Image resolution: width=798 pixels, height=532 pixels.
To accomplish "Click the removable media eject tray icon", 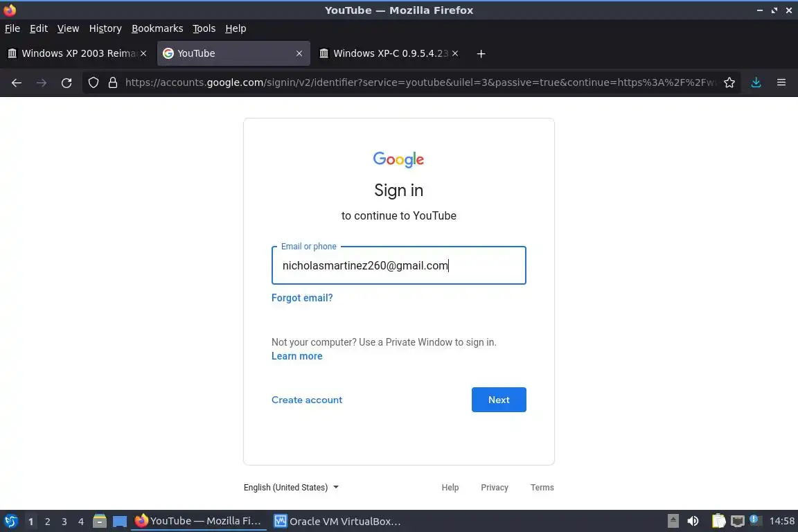I will coord(673,522).
